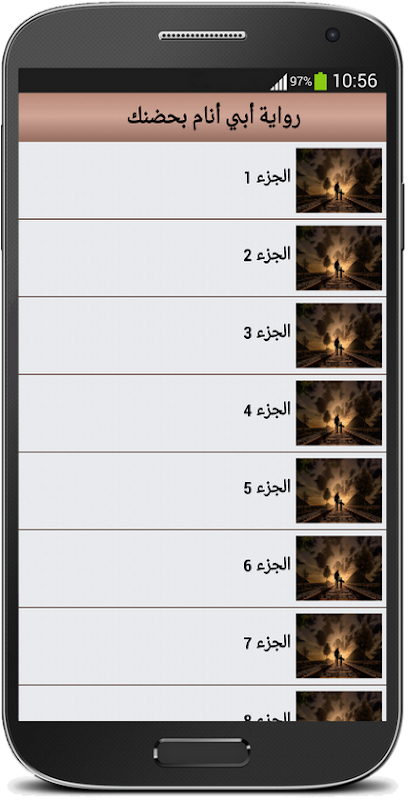Open chapter الجزء 5 text
This screenshot has height=800, width=408.
tap(267, 488)
